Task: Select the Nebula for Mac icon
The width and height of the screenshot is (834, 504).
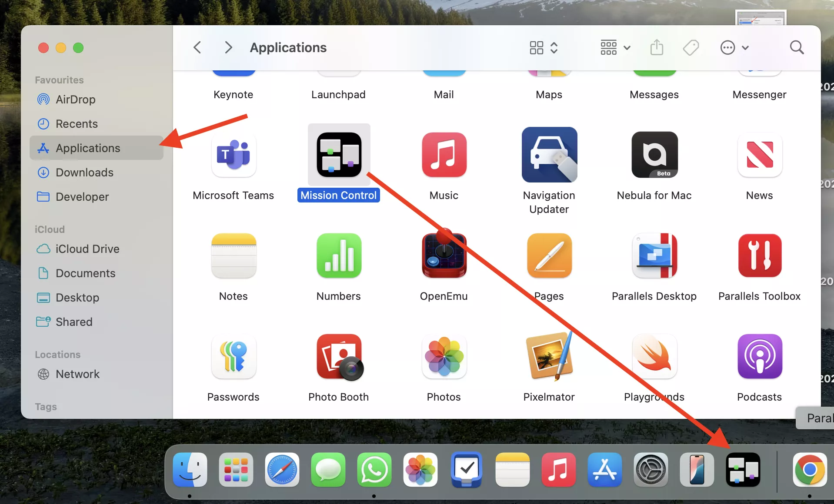Action: 654,155
